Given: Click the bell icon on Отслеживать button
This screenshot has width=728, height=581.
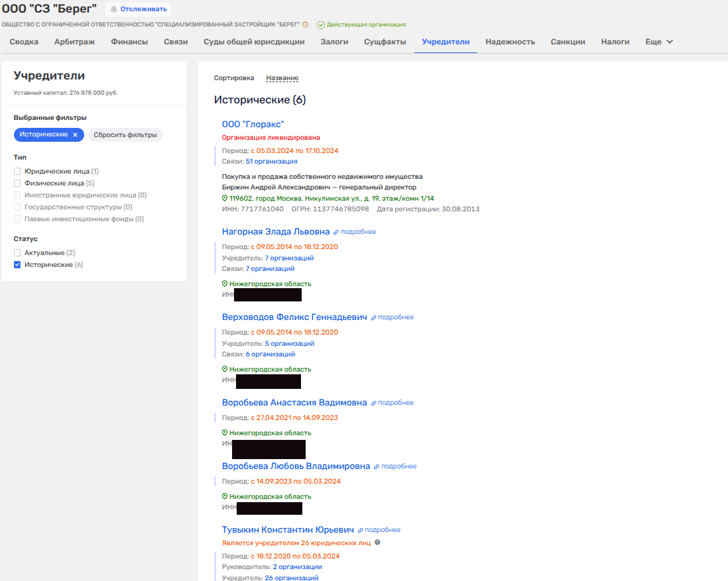Looking at the screenshot, I should coord(114,9).
